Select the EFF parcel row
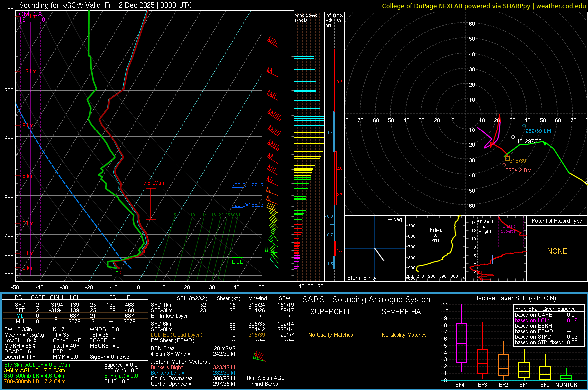 (75, 310)
